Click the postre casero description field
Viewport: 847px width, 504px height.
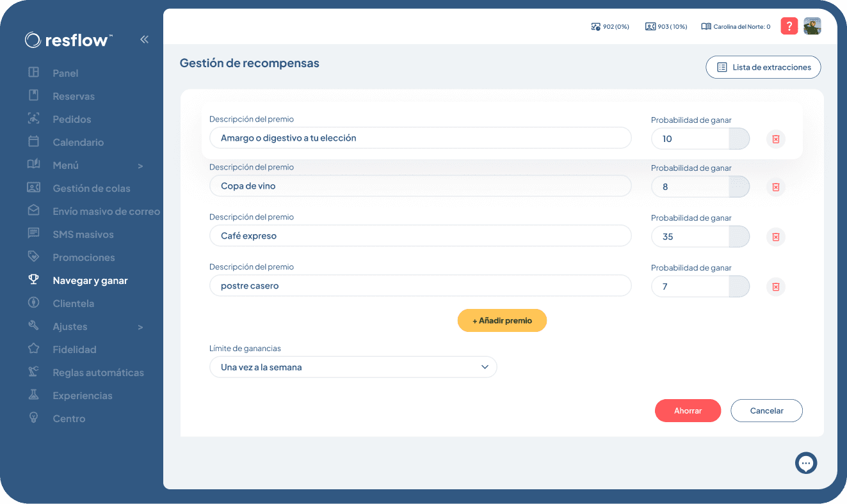[420, 286]
